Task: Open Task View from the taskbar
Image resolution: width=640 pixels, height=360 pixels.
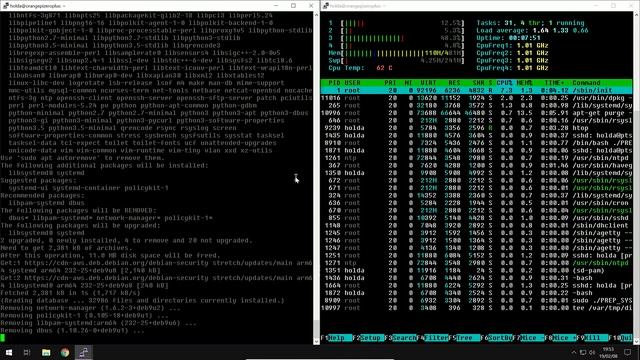Action: point(27,352)
